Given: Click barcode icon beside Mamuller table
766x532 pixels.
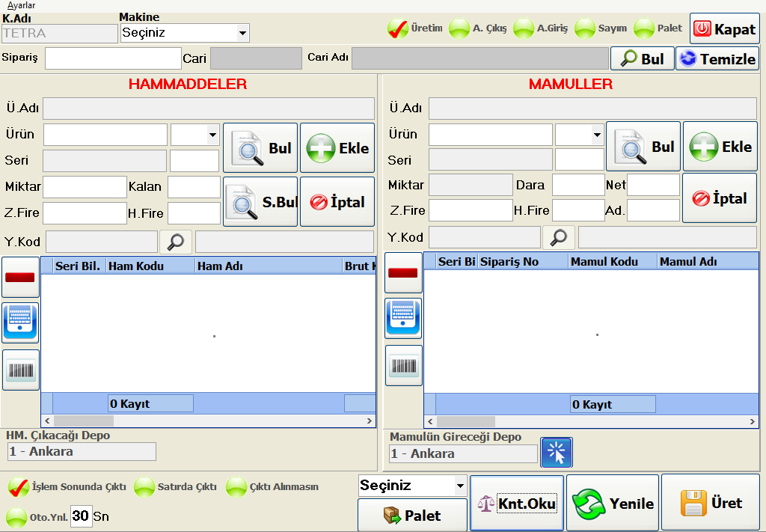Looking at the screenshot, I should click(404, 366).
